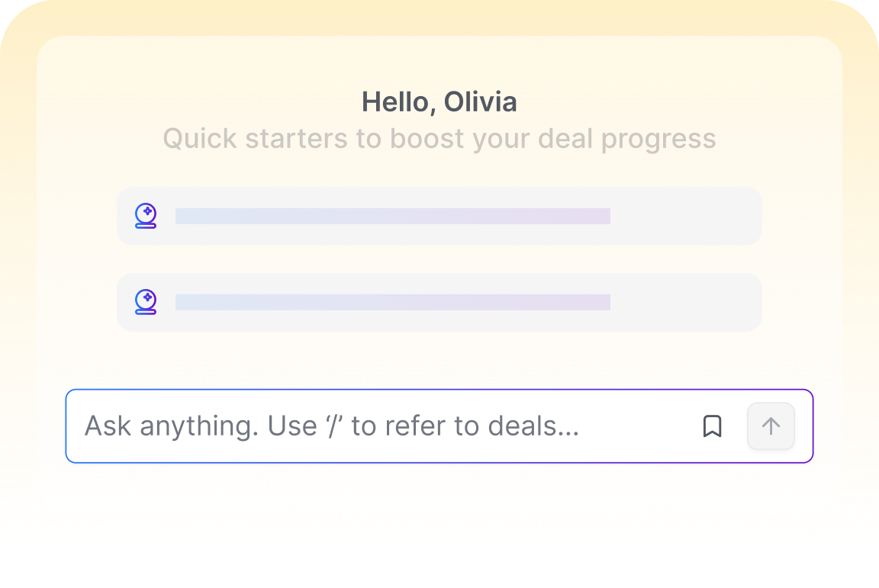Screen dimensions: 879x588
Task: Click the word 'Olivia' in the greeting
Action: coord(481,102)
